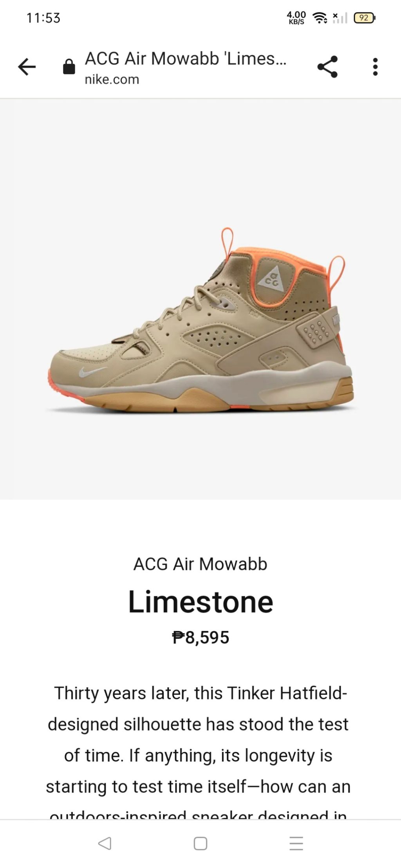Image resolution: width=401 pixels, height=868 pixels.
Task: Open the Limestone shoe product image
Action: pyautogui.click(x=200, y=320)
